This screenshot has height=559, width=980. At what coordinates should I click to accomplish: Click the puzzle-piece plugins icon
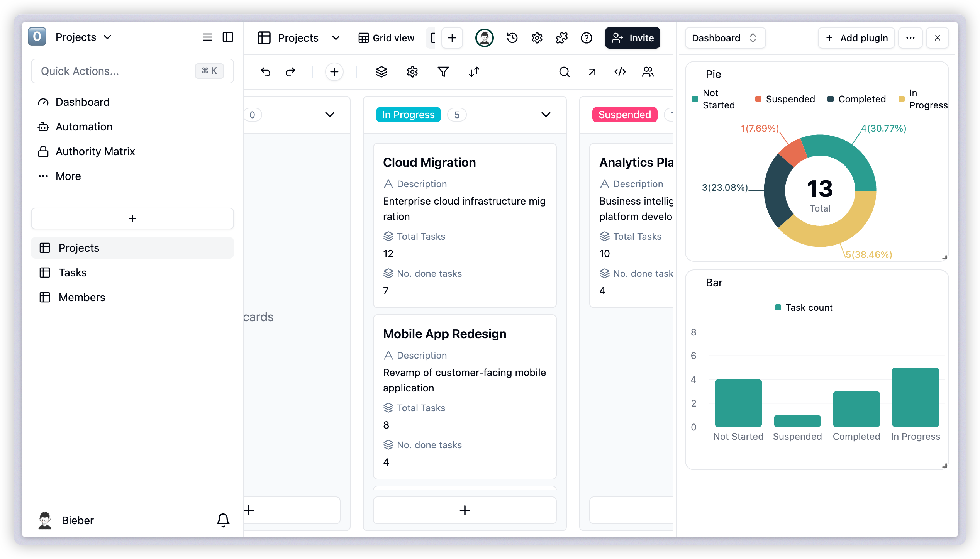[562, 38]
